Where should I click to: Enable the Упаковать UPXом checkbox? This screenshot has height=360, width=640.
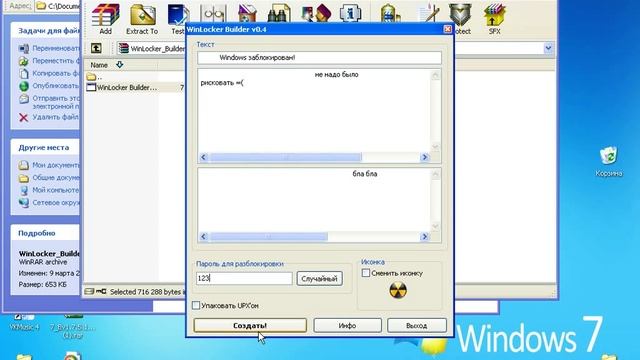tap(196, 305)
